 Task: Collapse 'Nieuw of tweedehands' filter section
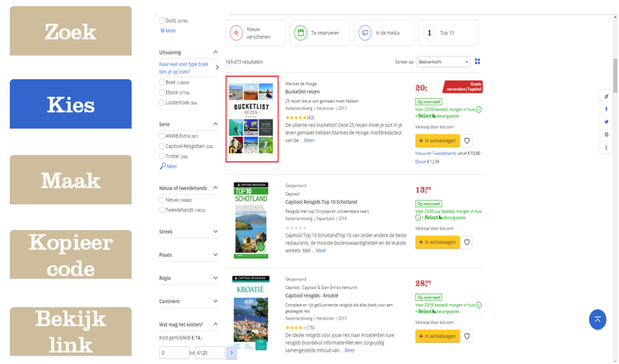click(x=215, y=188)
